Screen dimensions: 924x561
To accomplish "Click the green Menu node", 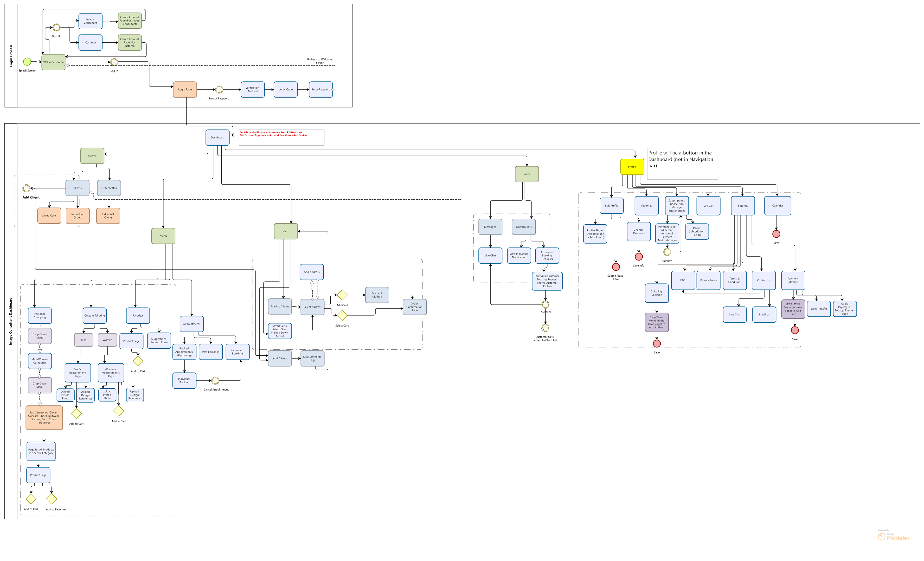I will (163, 236).
